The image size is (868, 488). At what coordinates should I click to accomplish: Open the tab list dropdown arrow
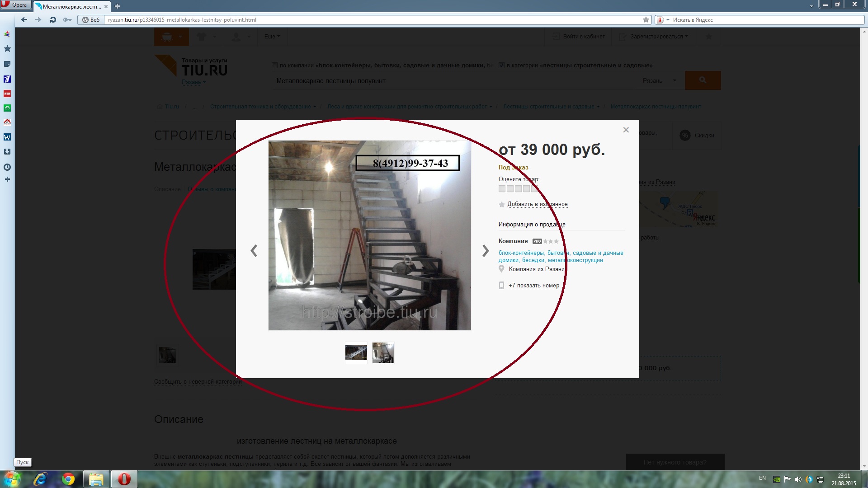811,6
